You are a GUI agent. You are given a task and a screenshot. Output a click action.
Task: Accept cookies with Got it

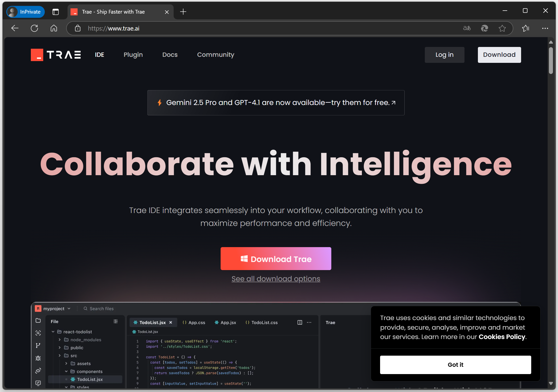455,365
